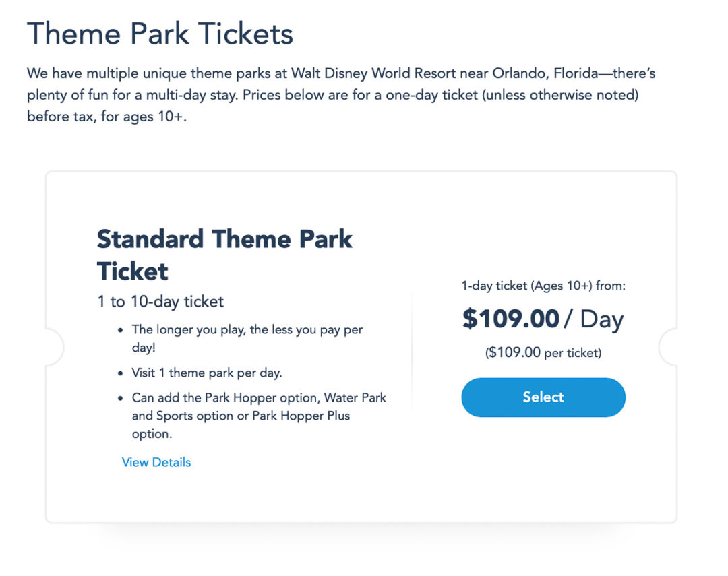728x576 pixels.
Task: Select the Standard Theme Park Ticket title
Action: pyautogui.click(x=224, y=255)
